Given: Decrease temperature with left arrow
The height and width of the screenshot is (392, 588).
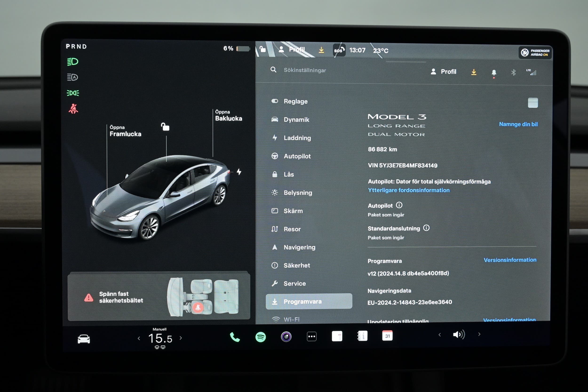Looking at the screenshot, I should 139,338.
